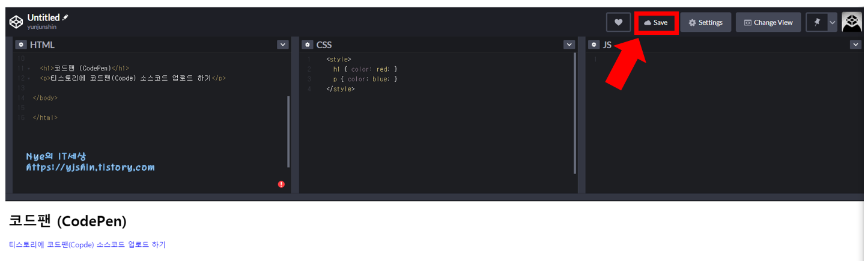Click the closing </style> line in CSS editor
This screenshot has height=266, width=868.
(x=340, y=88)
